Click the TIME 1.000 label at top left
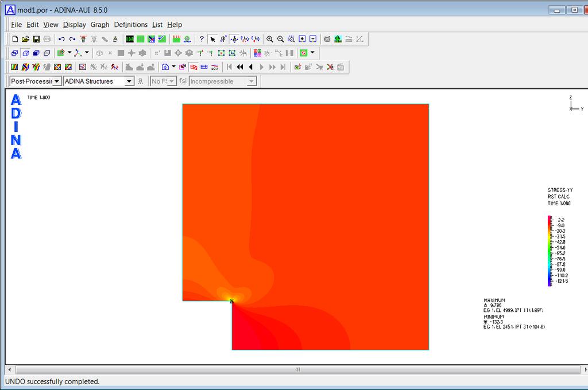This screenshot has height=390, width=588. [x=38, y=97]
